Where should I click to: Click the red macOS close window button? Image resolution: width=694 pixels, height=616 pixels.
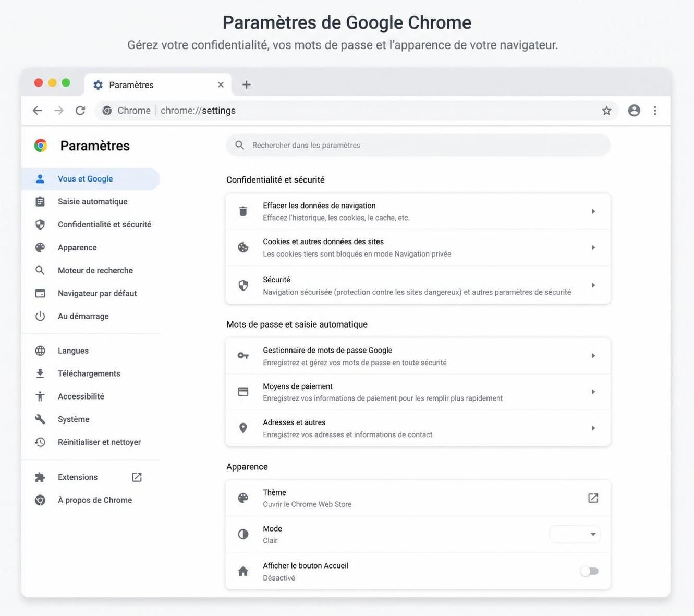[x=39, y=82]
